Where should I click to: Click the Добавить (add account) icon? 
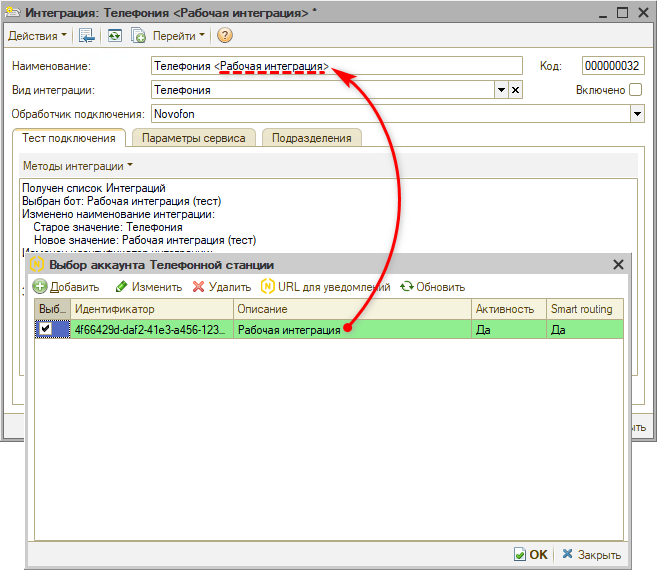(41, 287)
